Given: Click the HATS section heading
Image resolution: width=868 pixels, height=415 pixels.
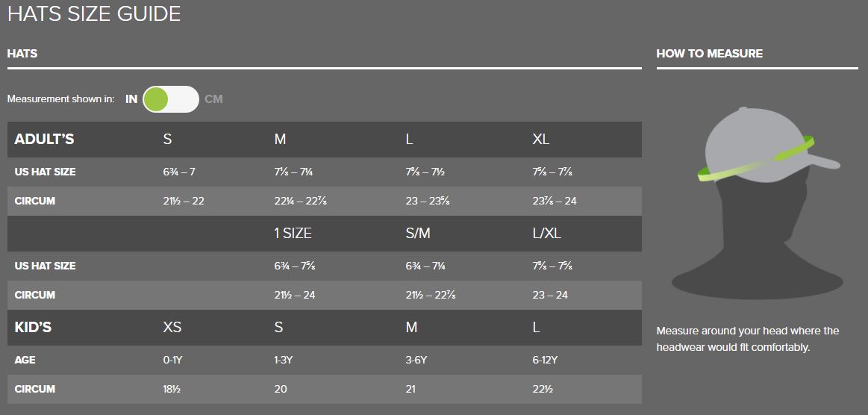Looking at the screenshot, I should [x=22, y=54].
